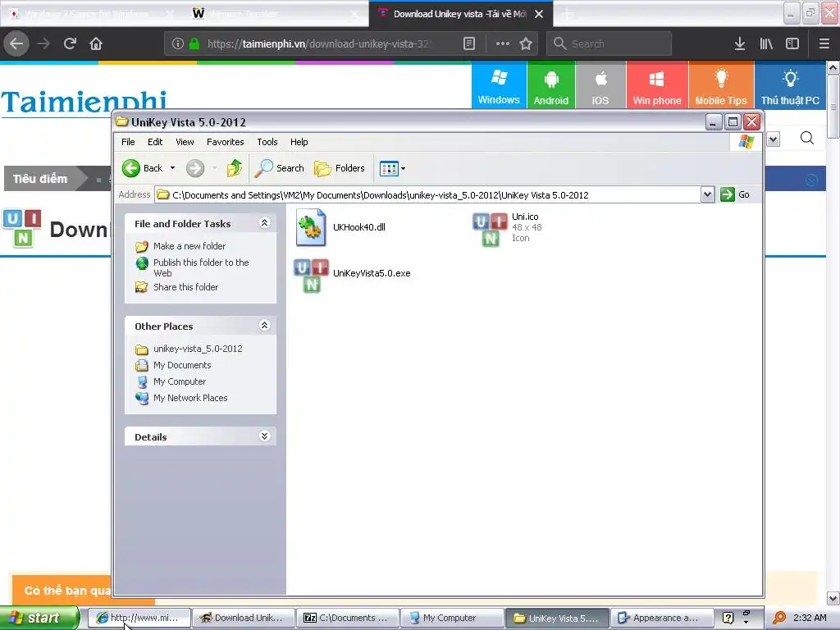Select the UniKeyVista5.0.exe file icon

(311, 276)
